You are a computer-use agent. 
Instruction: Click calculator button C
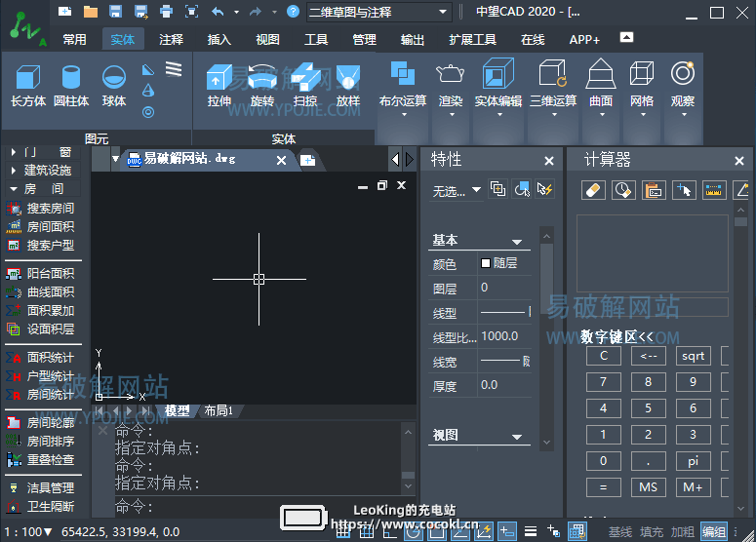[603, 356]
